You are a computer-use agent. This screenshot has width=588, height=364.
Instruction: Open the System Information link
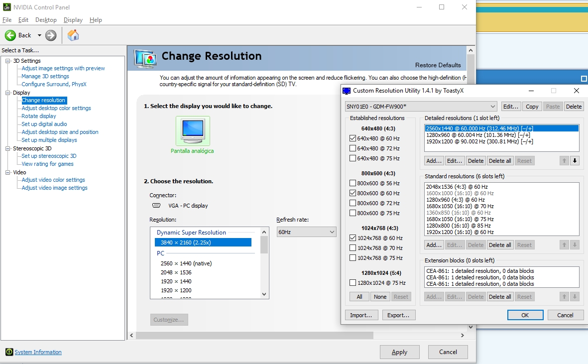(x=38, y=352)
